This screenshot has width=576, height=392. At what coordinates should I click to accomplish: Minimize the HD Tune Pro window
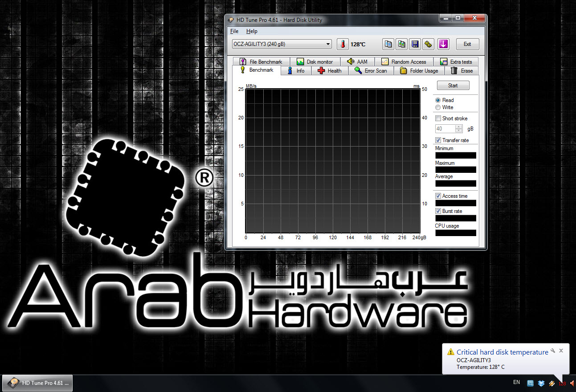pyautogui.click(x=446, y=18)
